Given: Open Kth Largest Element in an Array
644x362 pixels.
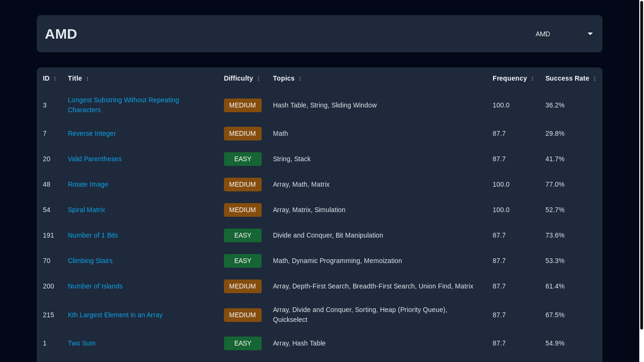Looking at the screenshot, I should 115,315.
